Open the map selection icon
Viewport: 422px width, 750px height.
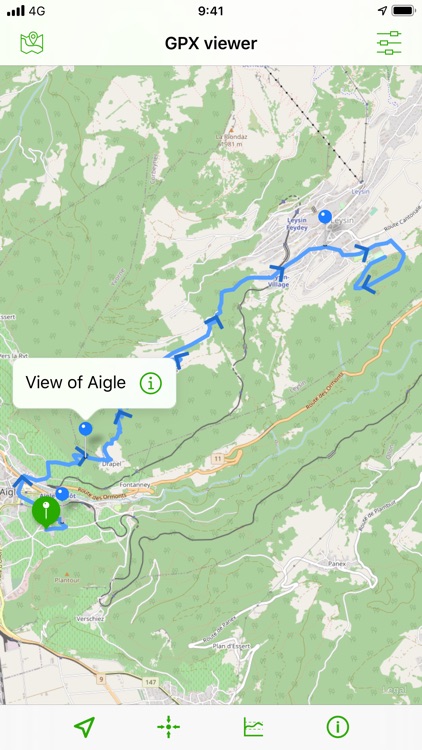[x=32, y=43]
